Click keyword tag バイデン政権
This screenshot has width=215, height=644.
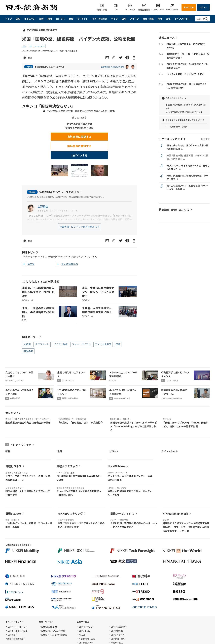[60, 344]
